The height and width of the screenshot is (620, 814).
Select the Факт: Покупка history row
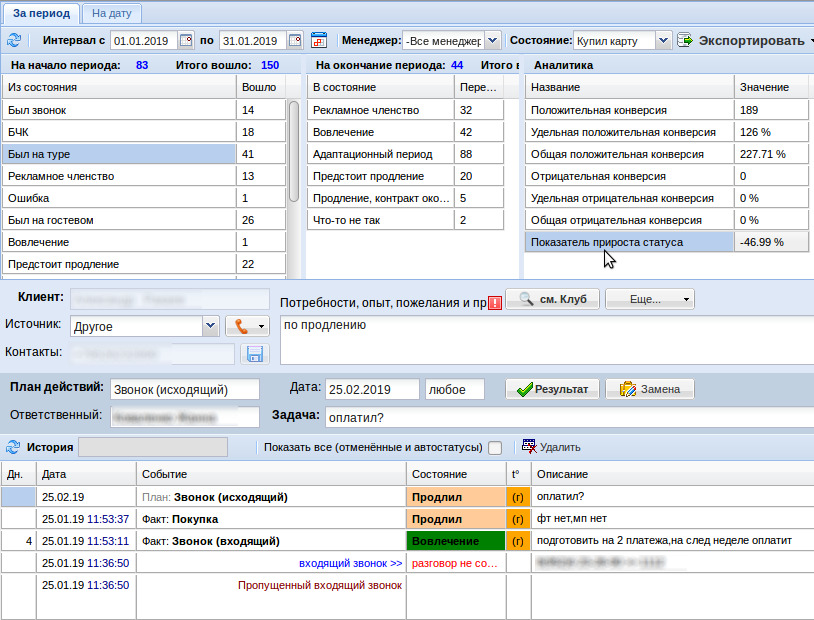coord(408,519)
